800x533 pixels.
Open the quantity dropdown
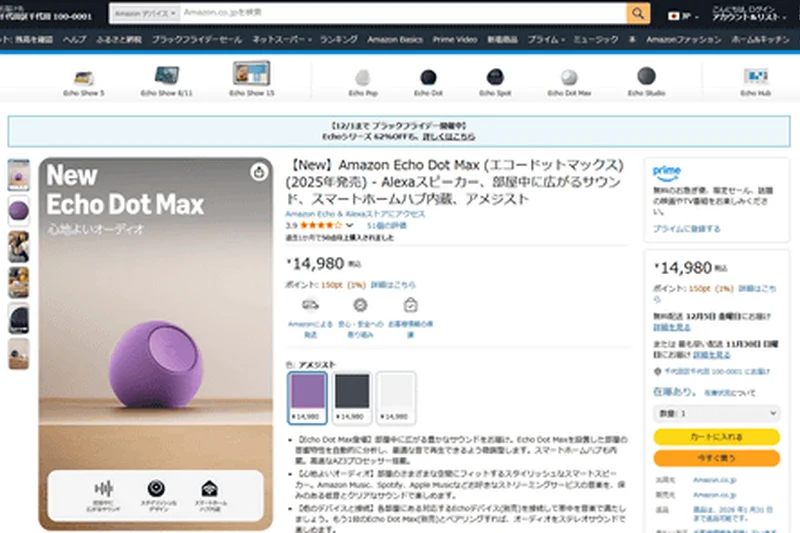(716, 413)
